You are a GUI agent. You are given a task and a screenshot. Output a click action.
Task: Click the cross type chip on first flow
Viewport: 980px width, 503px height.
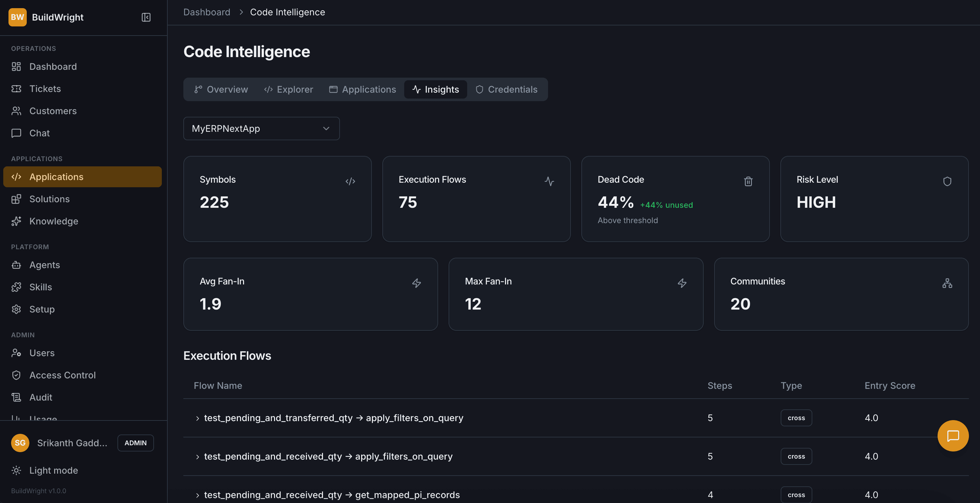[x=796, y=418]
